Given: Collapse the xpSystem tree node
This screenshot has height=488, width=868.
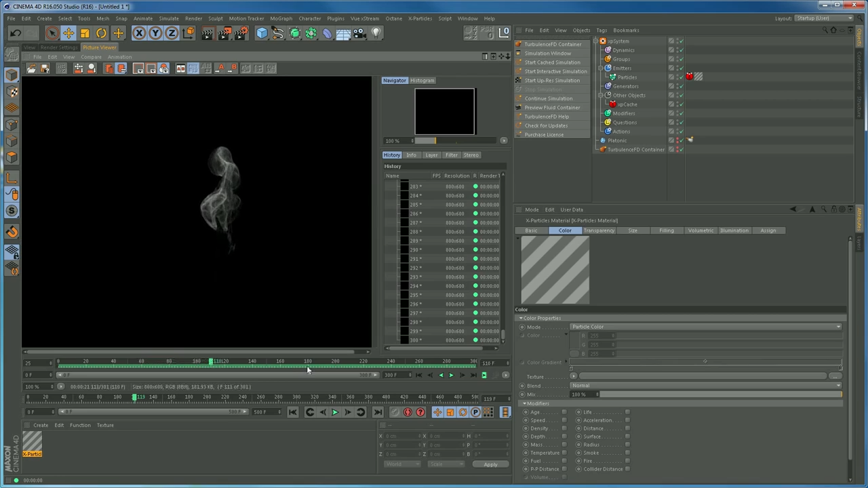Looking at the screenshot, I should pos(595,41).
